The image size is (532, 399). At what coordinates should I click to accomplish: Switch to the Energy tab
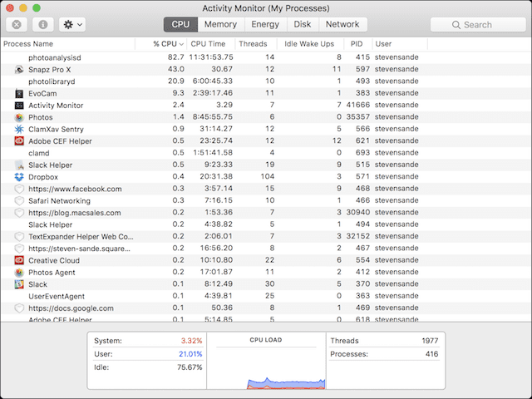[x=265, y=25]
